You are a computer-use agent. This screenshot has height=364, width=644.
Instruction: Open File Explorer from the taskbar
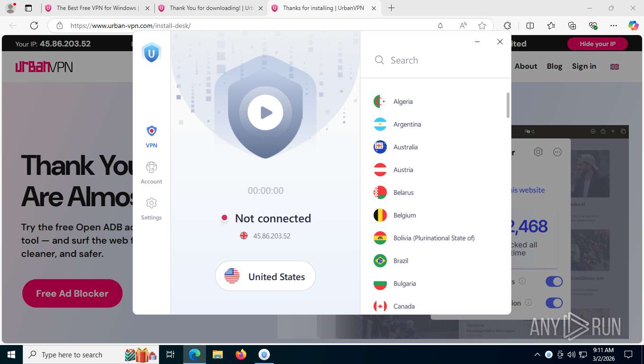pyautogui.click(x=218, y=355)
